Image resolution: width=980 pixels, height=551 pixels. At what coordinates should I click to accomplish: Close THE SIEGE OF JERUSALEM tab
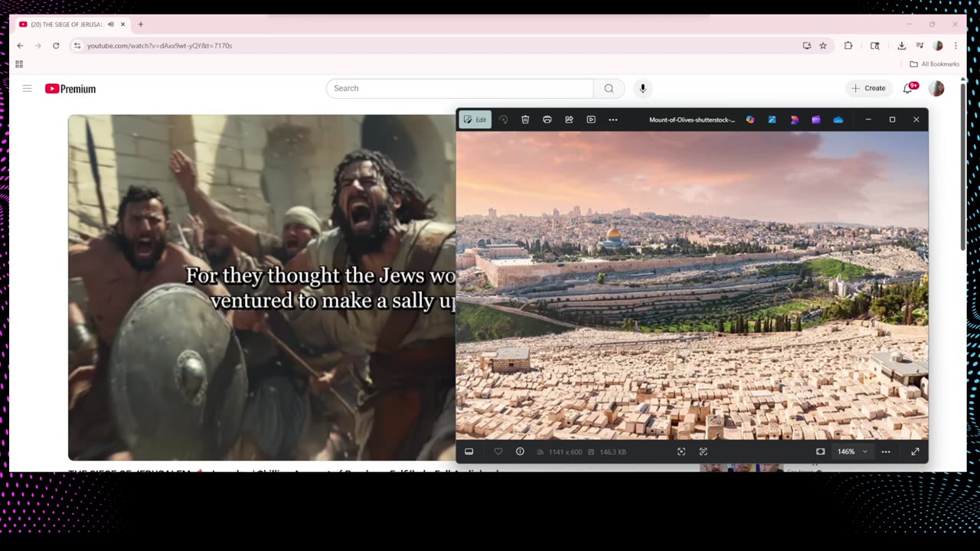pos(122,24)
